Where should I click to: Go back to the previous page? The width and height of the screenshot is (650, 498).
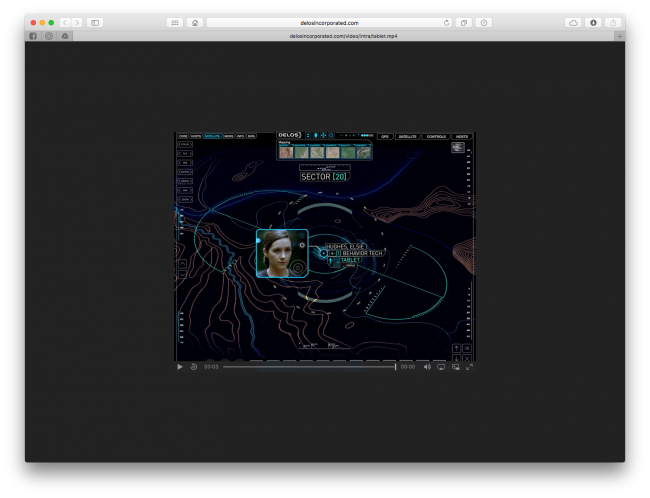click(65, 23)
